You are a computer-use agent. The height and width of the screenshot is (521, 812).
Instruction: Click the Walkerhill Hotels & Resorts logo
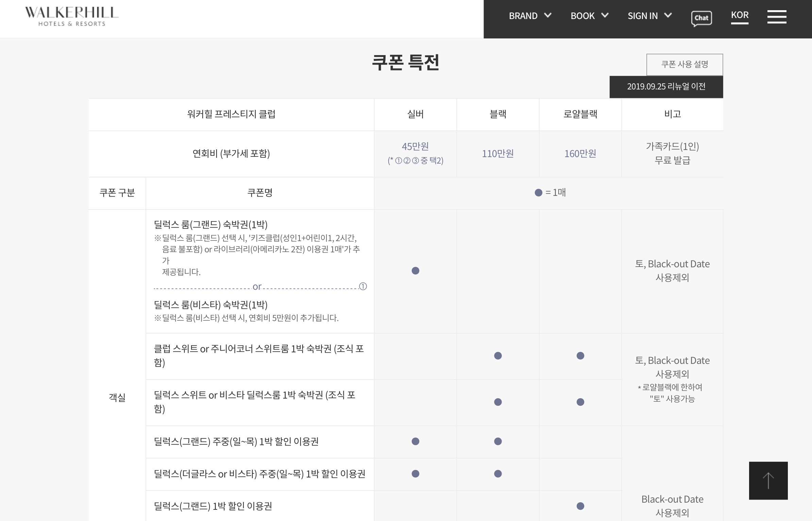(72, 16)
